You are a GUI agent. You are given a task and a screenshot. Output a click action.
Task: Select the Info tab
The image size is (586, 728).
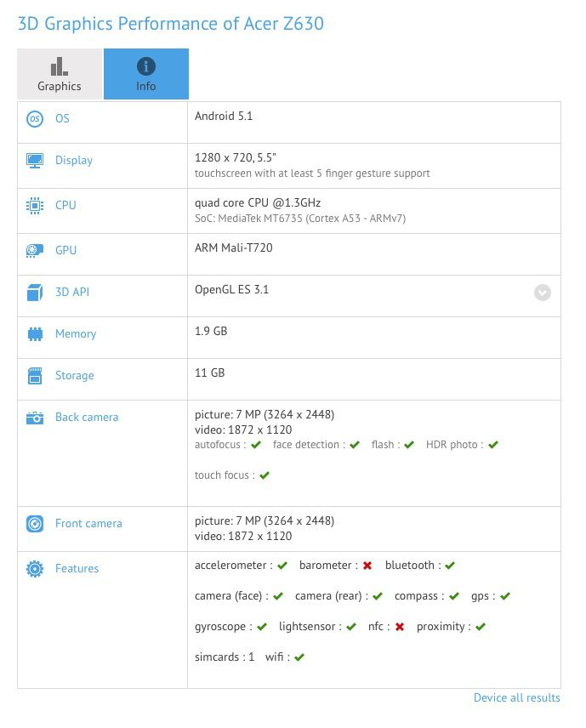[146, 74]
